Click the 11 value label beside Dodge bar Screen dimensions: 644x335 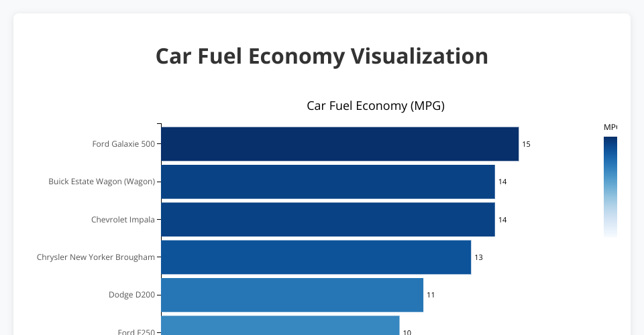point(431,295)
